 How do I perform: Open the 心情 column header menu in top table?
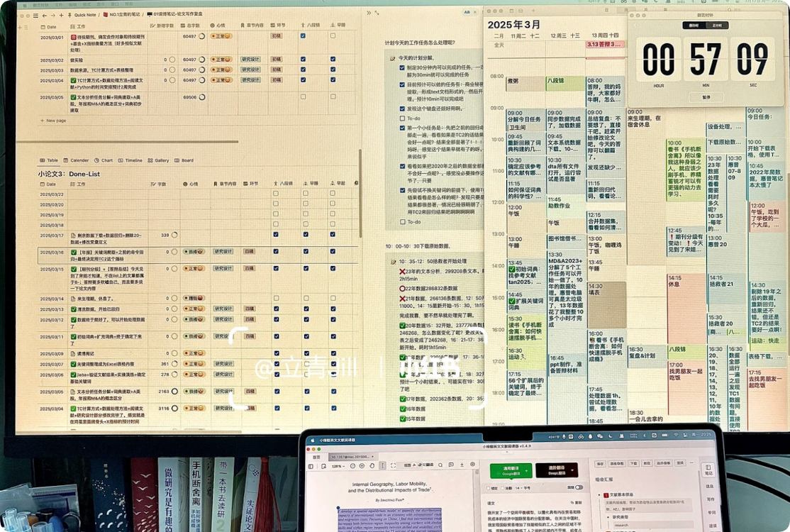[218, 26]
